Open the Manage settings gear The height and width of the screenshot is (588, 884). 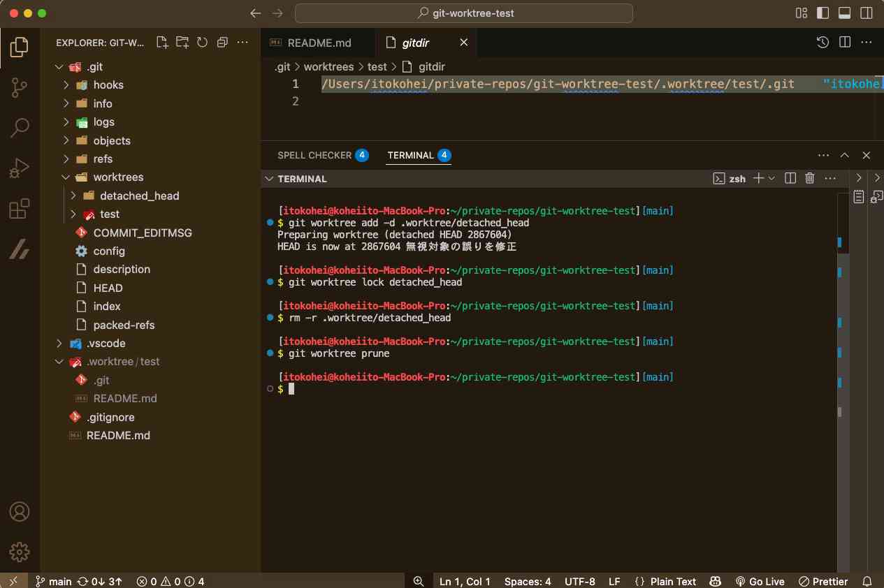pos(19,552)
